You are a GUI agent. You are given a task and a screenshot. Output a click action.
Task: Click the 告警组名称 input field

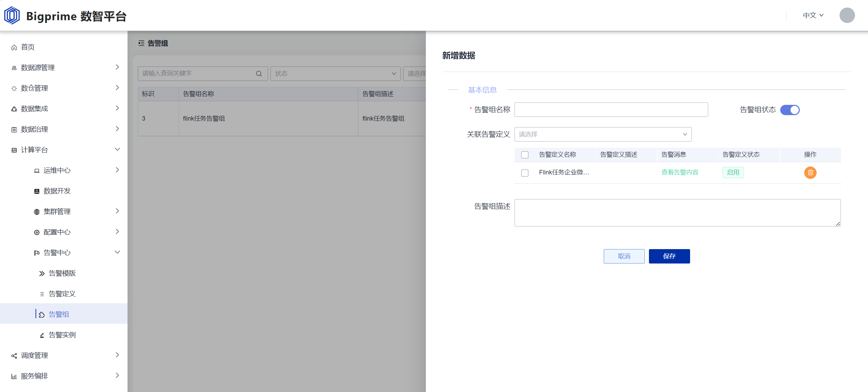(x=611, y=110)
